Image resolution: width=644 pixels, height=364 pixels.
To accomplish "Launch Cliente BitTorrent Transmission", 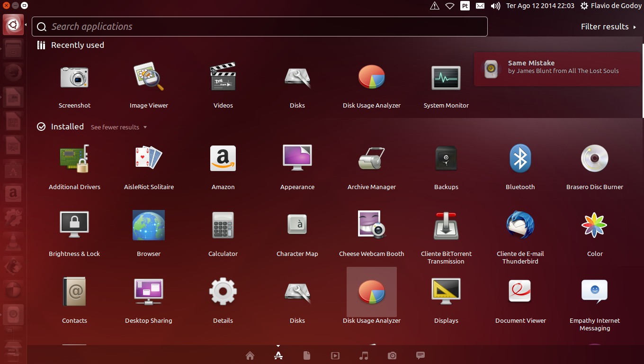I will tap(446, 225).
